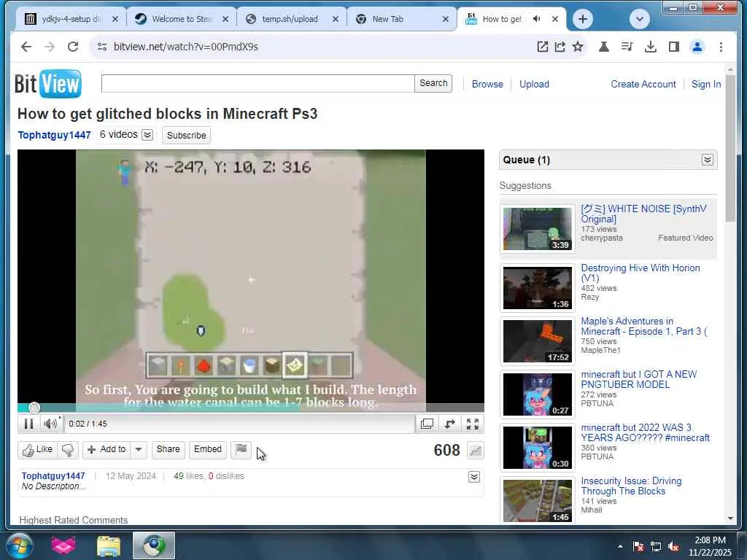Toggle the expand player size icon
The height and width of the screenshot is (560, 747).
(449, 424)
